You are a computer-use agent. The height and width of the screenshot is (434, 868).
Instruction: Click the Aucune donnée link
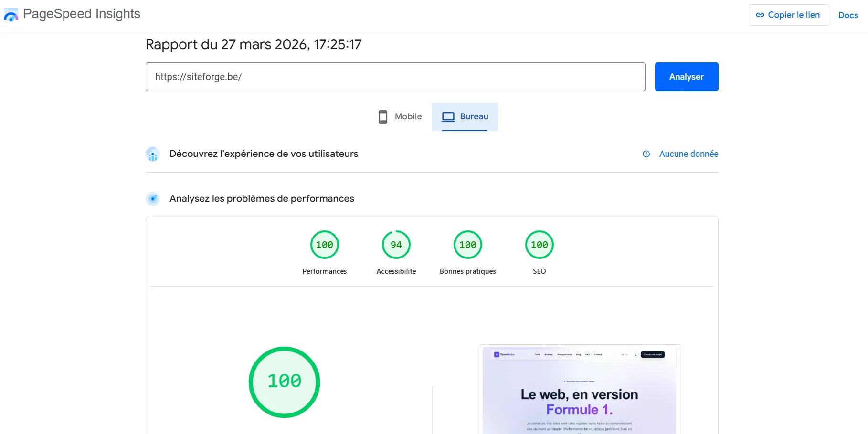tap(688, 154)
